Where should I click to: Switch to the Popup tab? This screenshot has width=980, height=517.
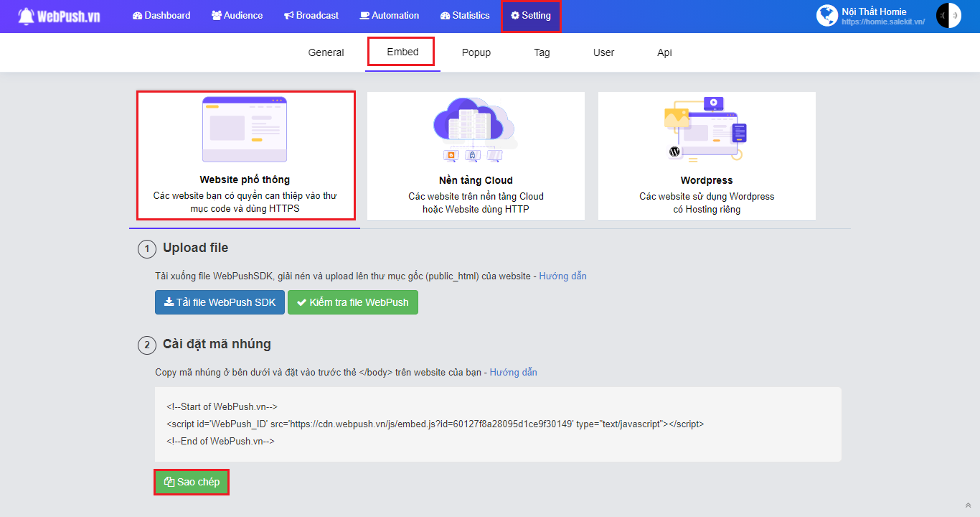point(476,52)
